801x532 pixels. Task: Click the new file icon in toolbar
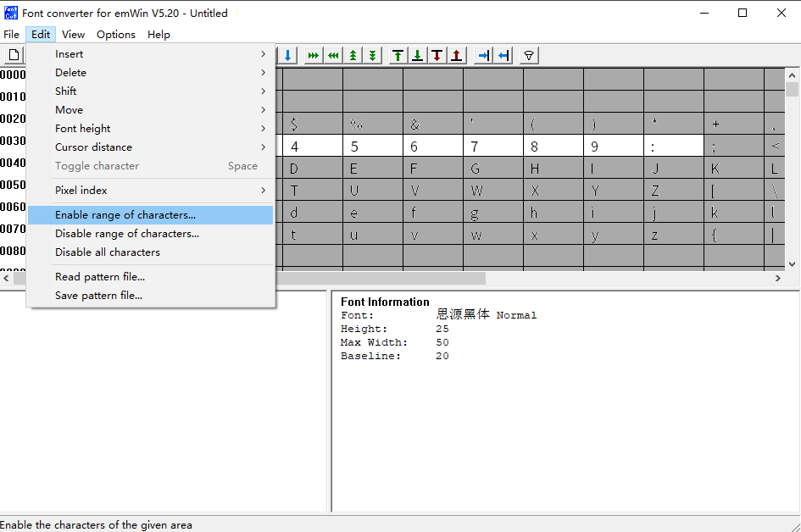(x=14, y=56)
